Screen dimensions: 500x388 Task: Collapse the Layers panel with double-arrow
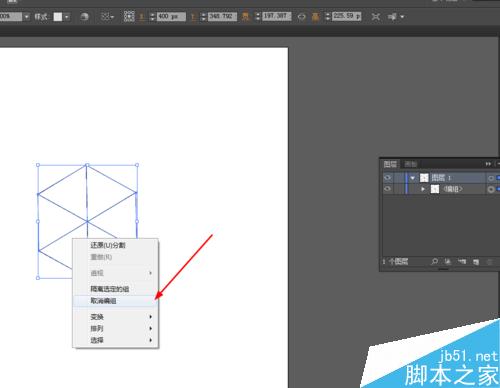[x=488, y=164]
